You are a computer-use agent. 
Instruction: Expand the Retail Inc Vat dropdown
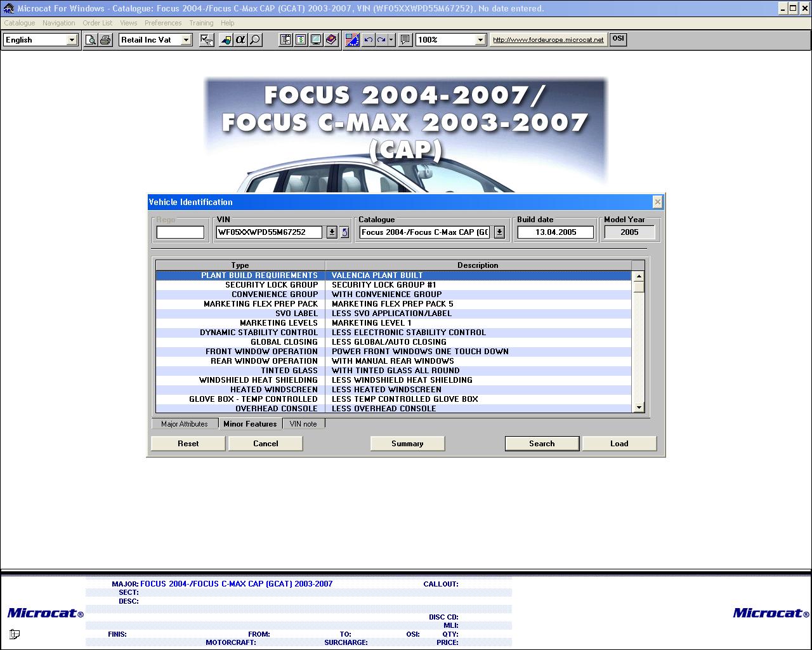186,40
